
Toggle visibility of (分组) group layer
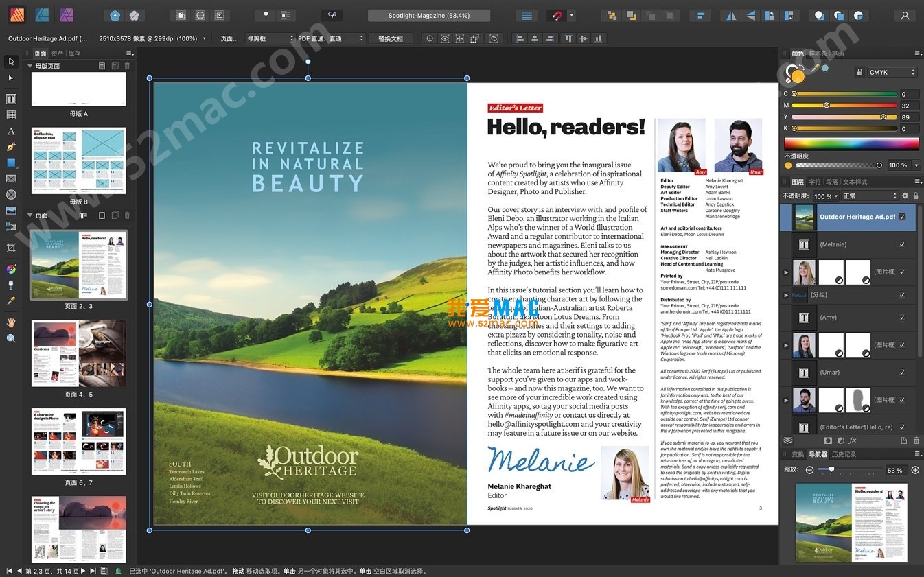click(x=902, y=295)
